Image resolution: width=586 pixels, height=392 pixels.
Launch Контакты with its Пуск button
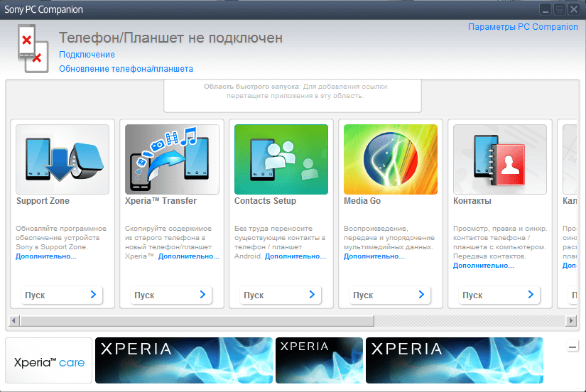499,295
